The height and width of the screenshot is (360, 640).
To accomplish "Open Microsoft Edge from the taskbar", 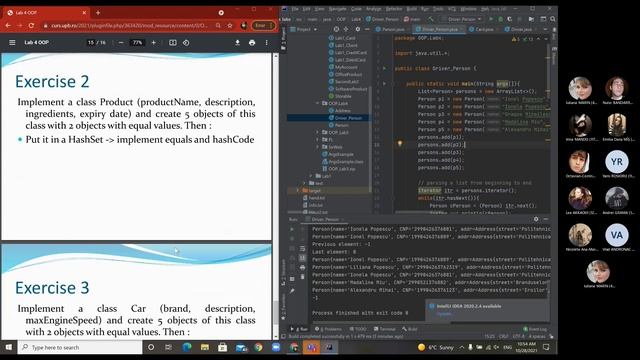I will tap(187, 347).
